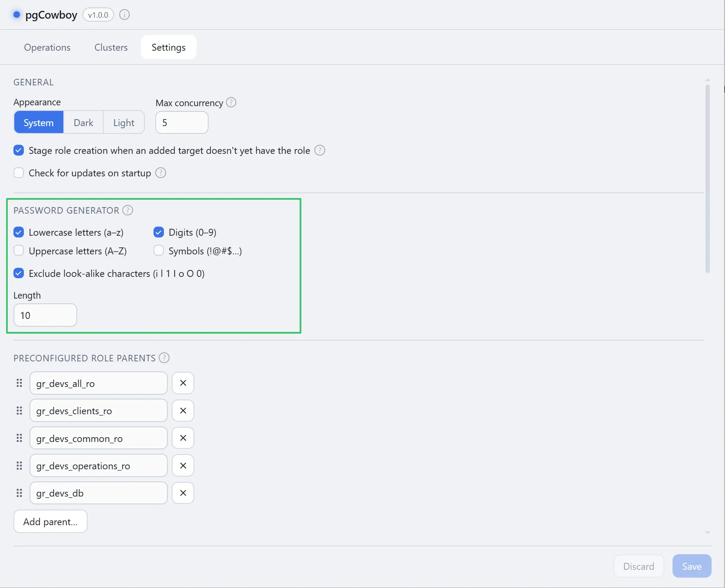Switch to the Operations tab
Screen dimensions: 725x588
(x=47, y=47)
